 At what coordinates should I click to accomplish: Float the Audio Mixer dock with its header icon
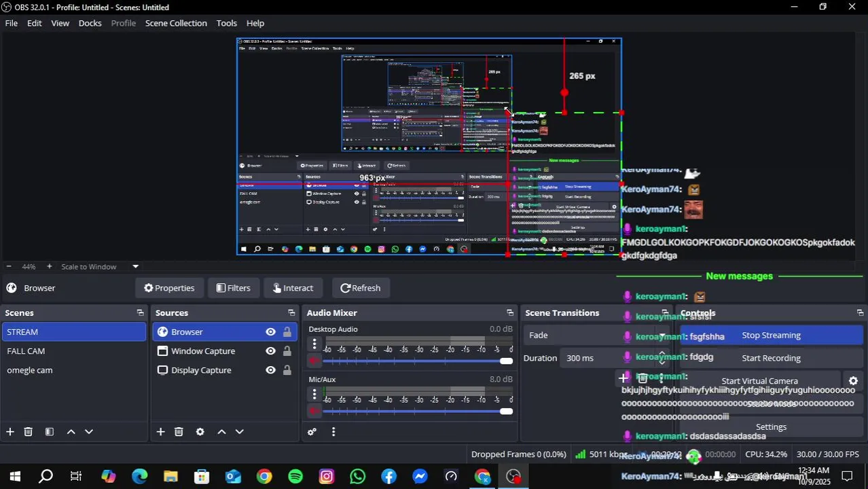click(510, 313)
